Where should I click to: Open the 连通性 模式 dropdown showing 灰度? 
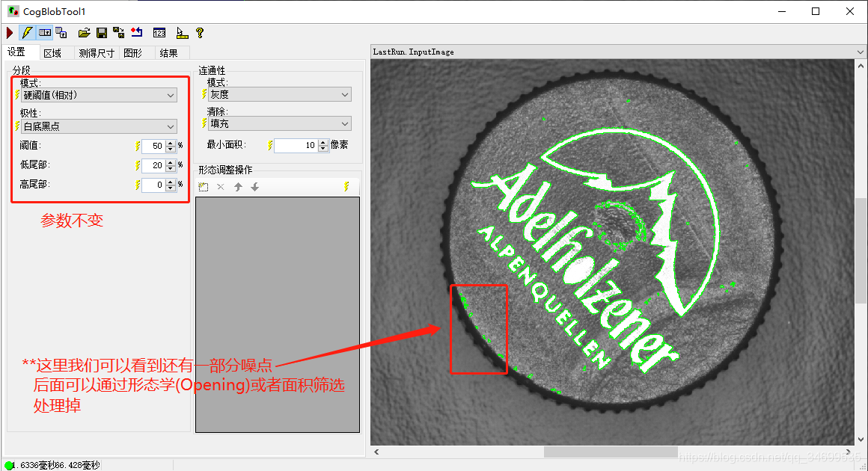[x=280, y=94]
